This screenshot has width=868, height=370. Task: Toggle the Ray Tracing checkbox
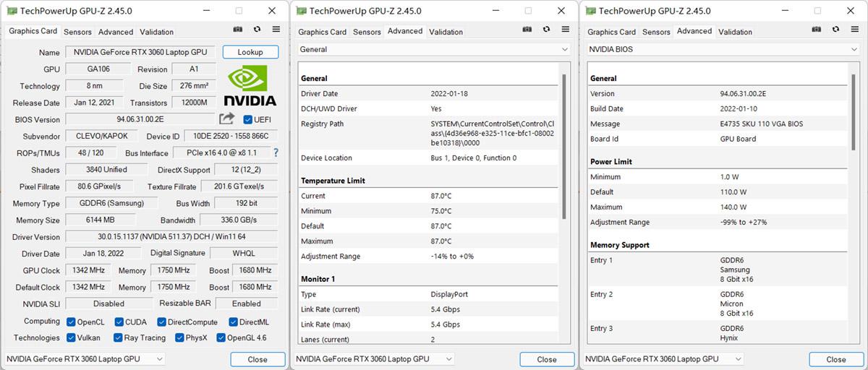coord(118,337)
